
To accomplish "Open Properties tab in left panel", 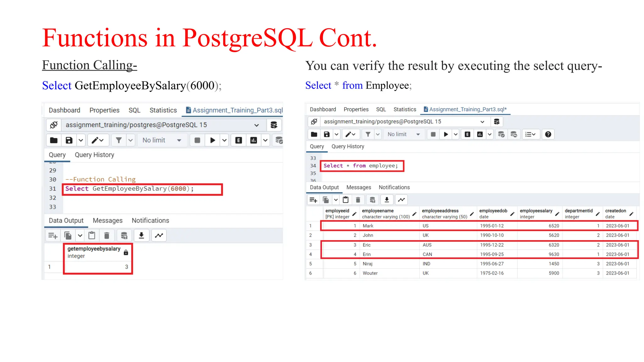I will [104, 110].
